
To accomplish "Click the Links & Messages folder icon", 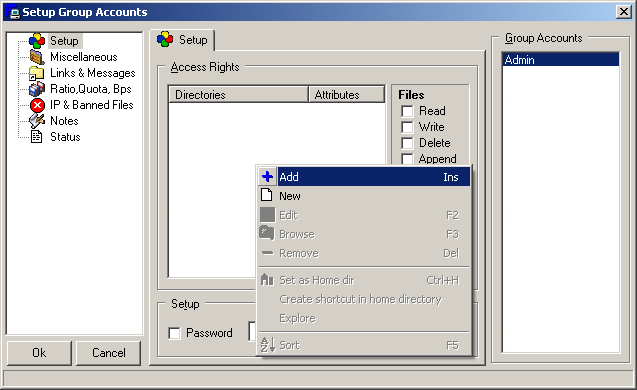I will (x=37, y=73).
